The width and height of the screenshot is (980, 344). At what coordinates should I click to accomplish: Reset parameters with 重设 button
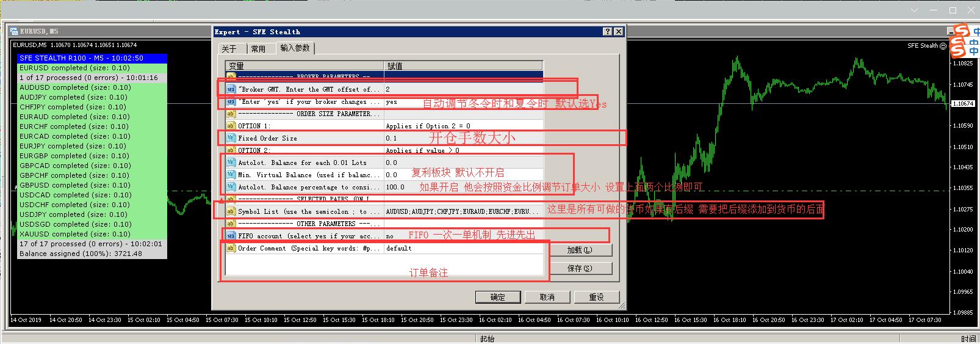click(x=596, y=297)
